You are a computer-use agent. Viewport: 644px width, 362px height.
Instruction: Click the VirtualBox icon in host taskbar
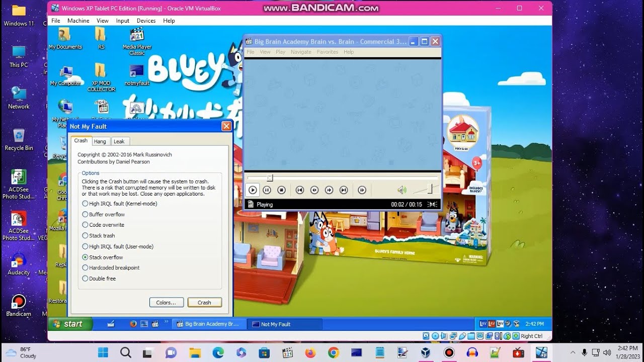click(x=426, y=352)
